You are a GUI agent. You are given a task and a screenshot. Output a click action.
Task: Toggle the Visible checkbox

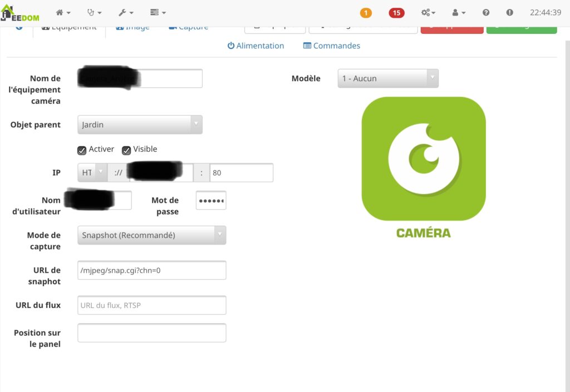(x=126, y=150)
